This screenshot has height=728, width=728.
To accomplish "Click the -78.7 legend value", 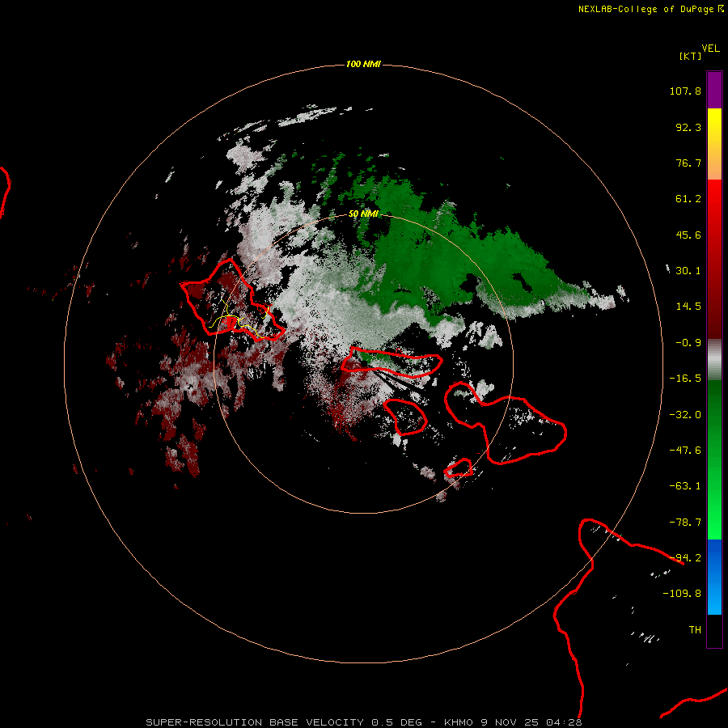I will 685,523.
